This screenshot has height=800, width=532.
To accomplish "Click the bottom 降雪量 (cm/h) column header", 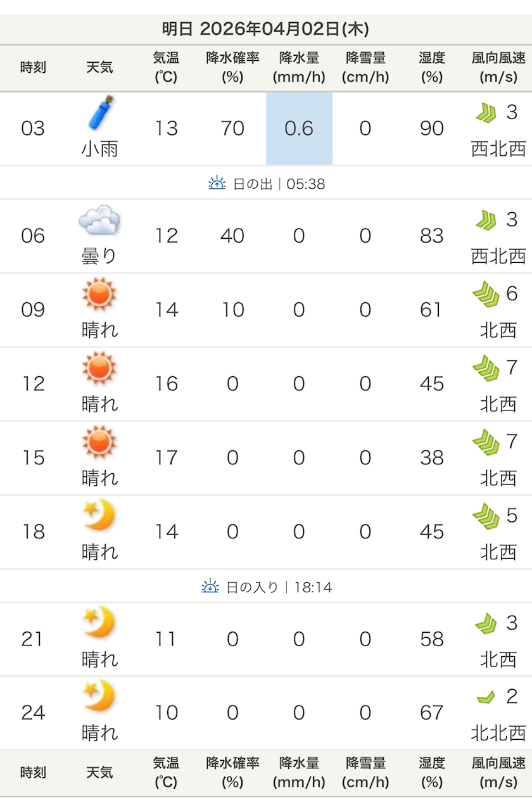I will (365, 773).
